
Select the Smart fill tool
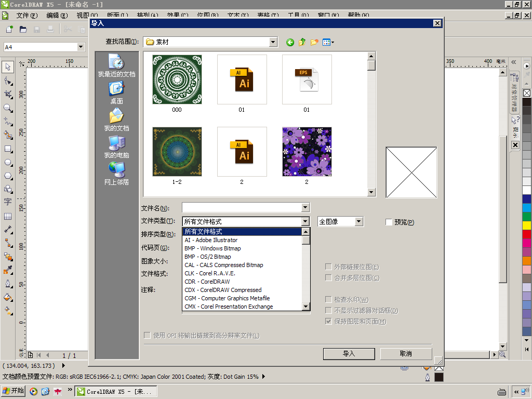click(8, 135)
